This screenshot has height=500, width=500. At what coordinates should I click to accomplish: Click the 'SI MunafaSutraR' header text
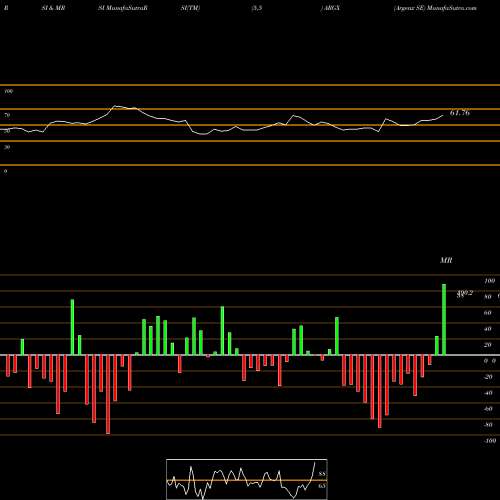tap(123, 8)
